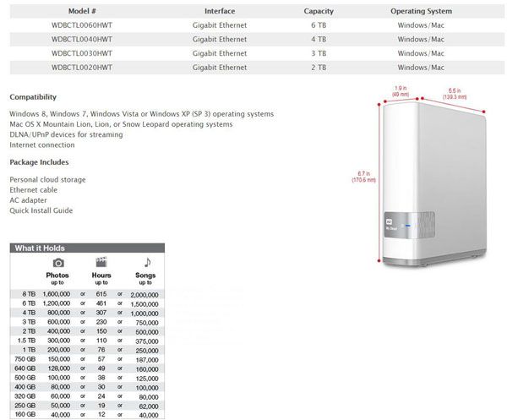
Task: Click Gigabit Ethernet in the WDBCTL0060HWT row
Action: tap(220, 25)
